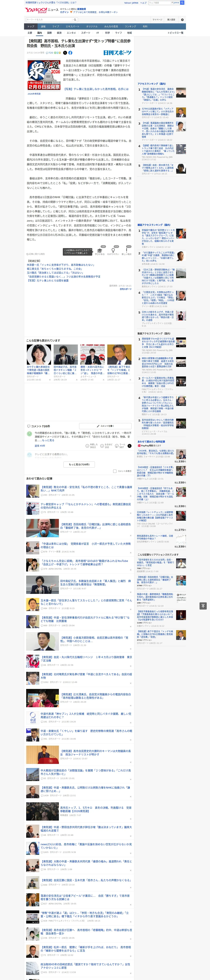Open the 【写真】テレ東に生出演しなかった高市首相 link

[96, 89]
